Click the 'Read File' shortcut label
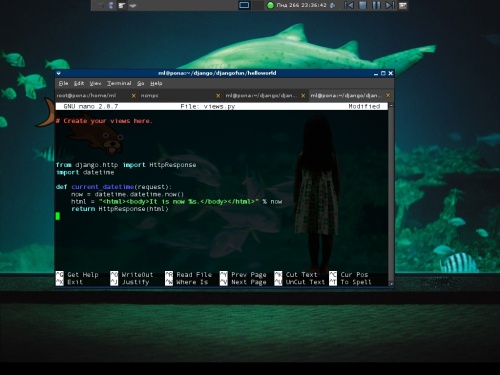 click(194, 275)
